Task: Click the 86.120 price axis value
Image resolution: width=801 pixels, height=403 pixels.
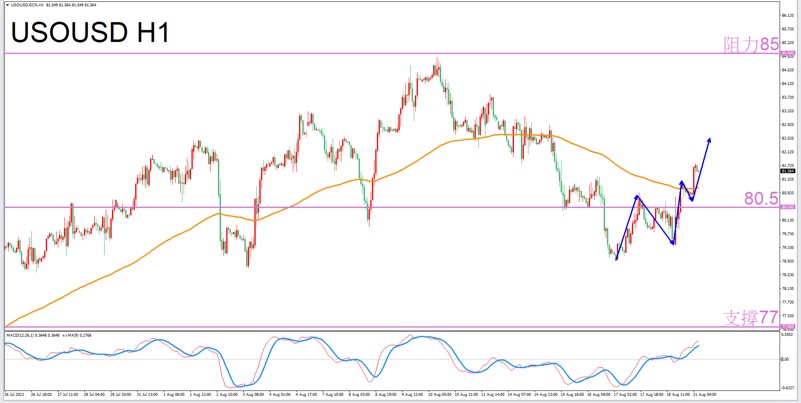Action: (787, 15)
